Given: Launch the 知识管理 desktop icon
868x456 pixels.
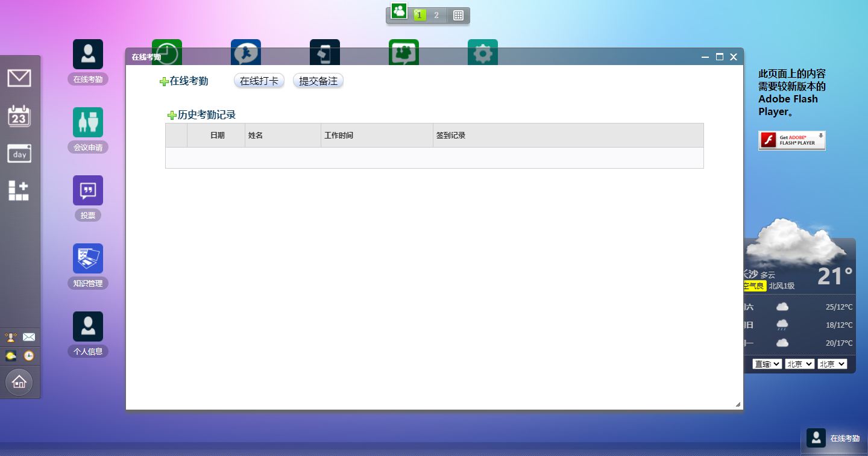Looking at the screenshot, I should pyautogui.click(x=88, y=258).
